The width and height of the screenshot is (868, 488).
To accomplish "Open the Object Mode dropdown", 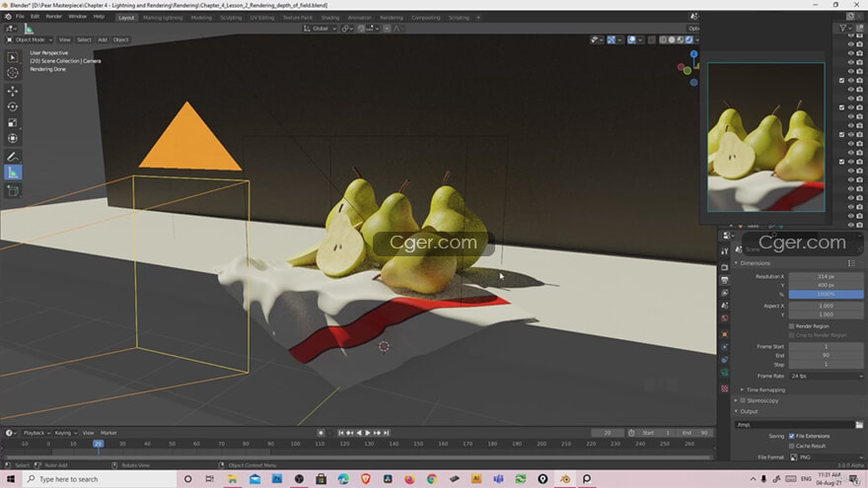I will [x=37, y=39].
